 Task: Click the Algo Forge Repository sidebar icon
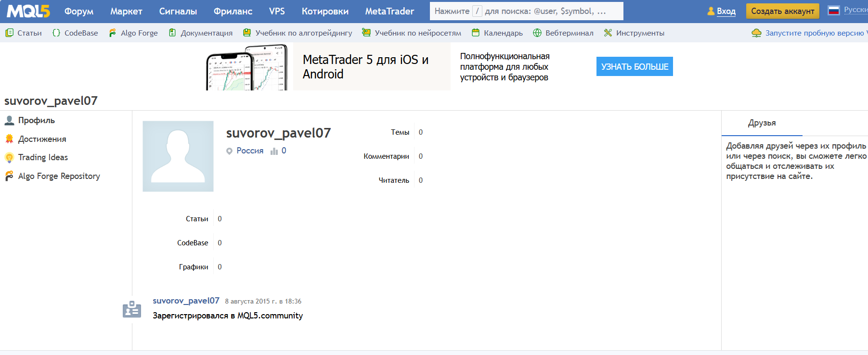pyautogui.click(x=9, y=176)
